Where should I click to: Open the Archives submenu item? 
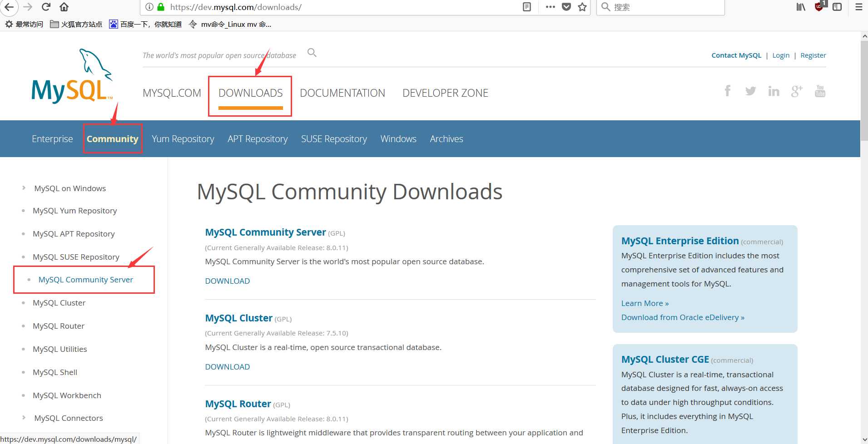[x=446, y=139]
